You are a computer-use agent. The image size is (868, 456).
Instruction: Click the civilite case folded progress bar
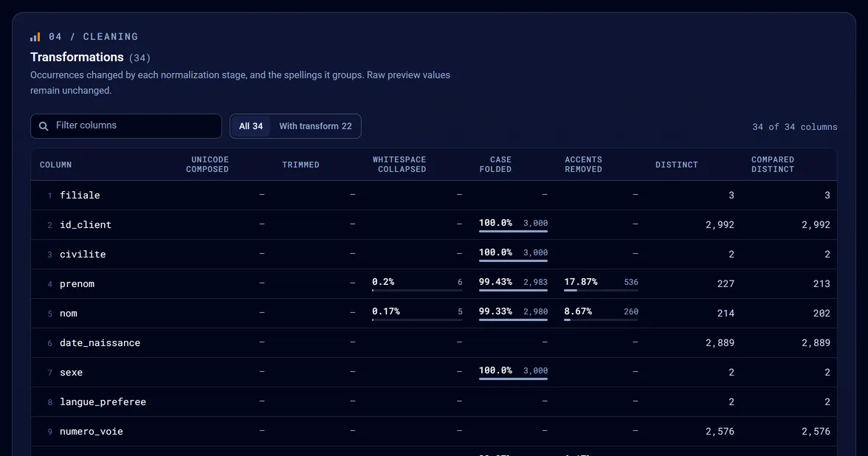click(513, 260)
